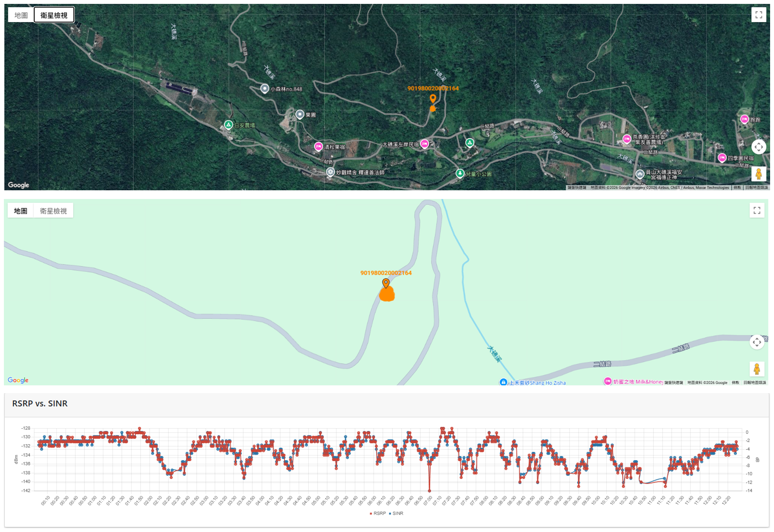The width and height of the screenshot is (774, 532).
Task: Click the 清松果宿 lodging marker
Action: [319, 147]
